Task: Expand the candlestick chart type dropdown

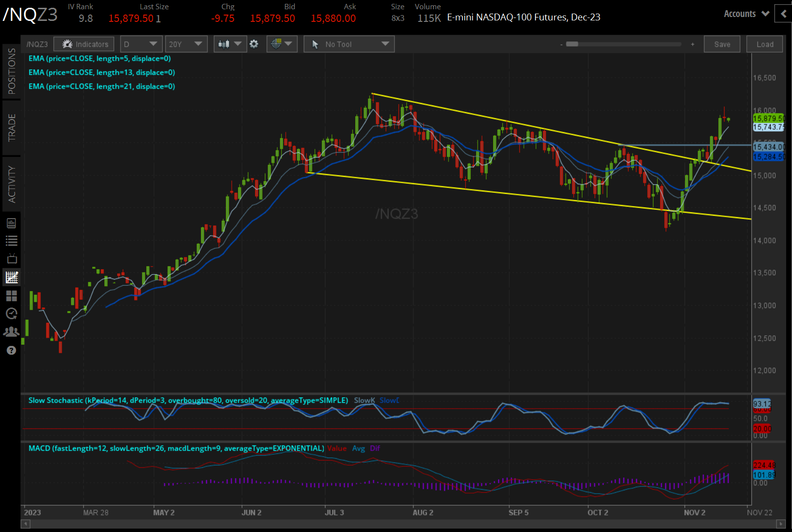Action: coord(230,44)
